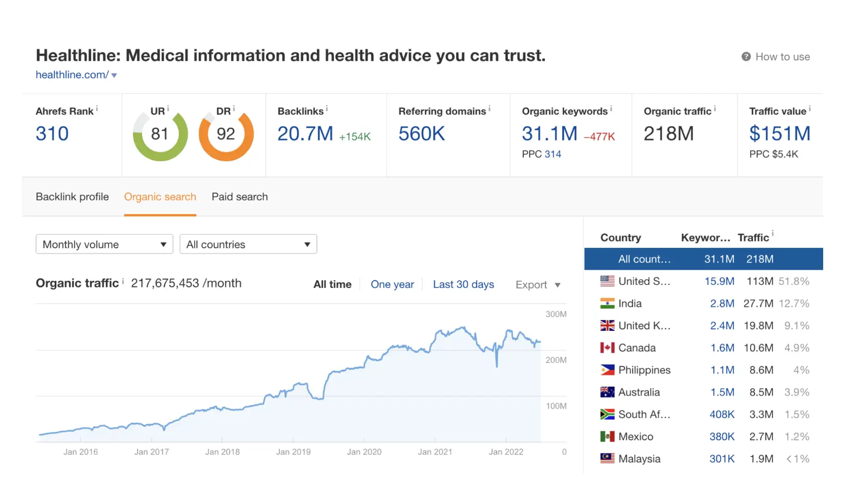Image resolution: width=855 pixels, height=504 pixels.
Task: Open the 20.7M backlinks value
Action: coord(305,134)
